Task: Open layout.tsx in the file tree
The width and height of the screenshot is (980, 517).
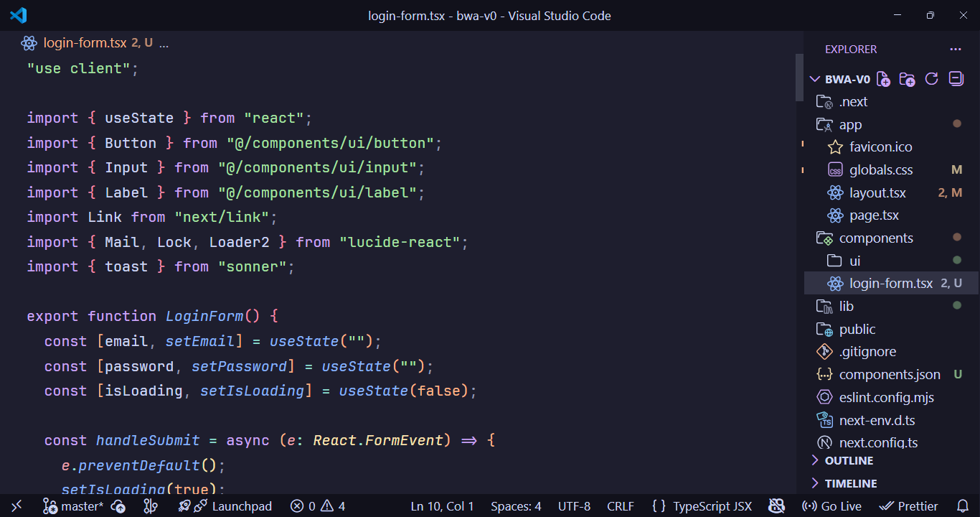Action: (x=877, y=192)
